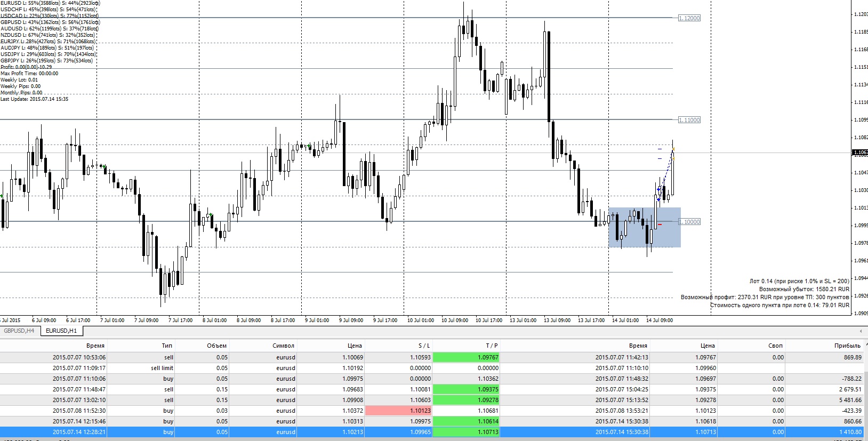This screenshot has width=868, height=441.
Task: Click the S/L value 1.10593
Action: point(420,357)
